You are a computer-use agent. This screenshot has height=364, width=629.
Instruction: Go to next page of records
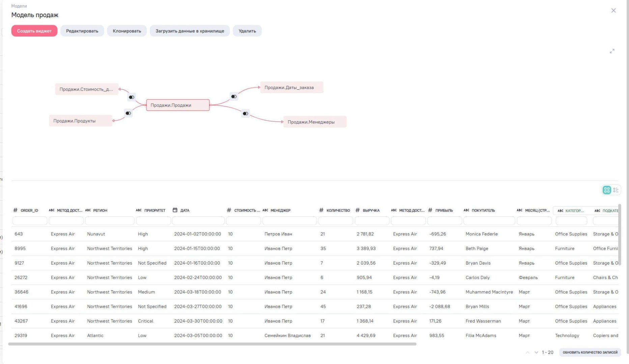536,353
